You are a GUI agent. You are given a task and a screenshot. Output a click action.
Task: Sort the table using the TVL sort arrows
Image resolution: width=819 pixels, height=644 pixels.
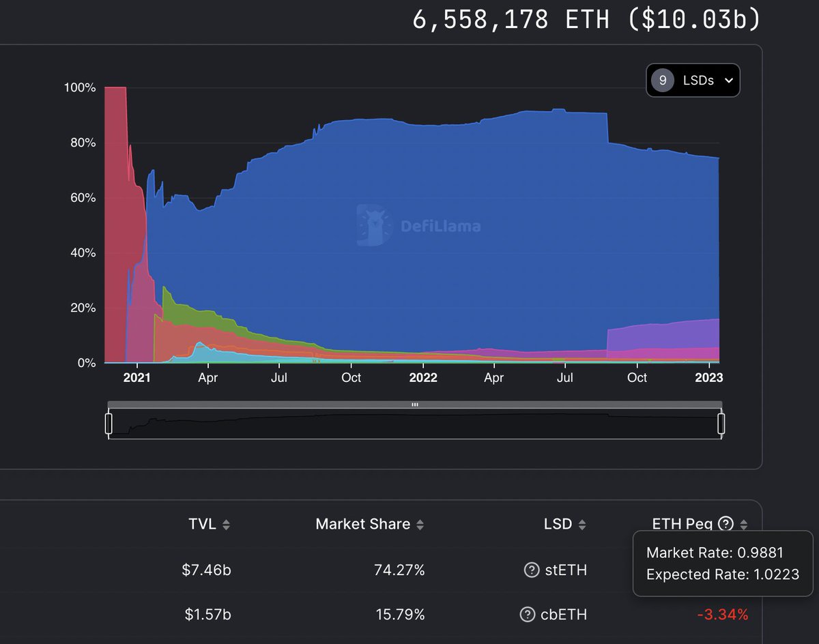tap(226, 524)
